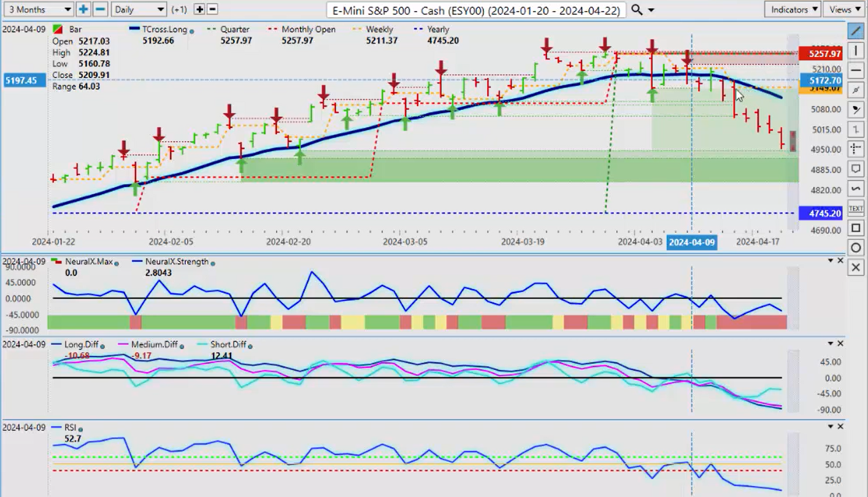Click the highlighted 2024-04-09 date marker

[x=691, y=242]
